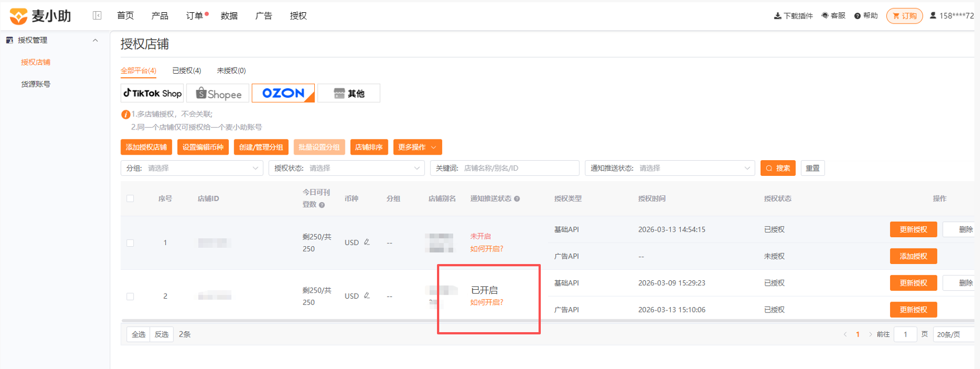Click 添加授权店铺 button
Image resolution: width=980 pixels, height=369 pixels.
(146, 147)
